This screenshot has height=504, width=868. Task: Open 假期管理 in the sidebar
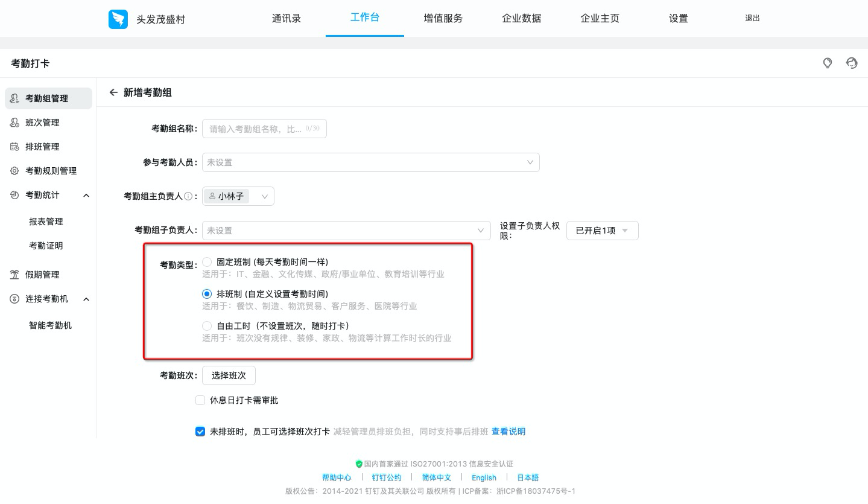click(42, 275)
